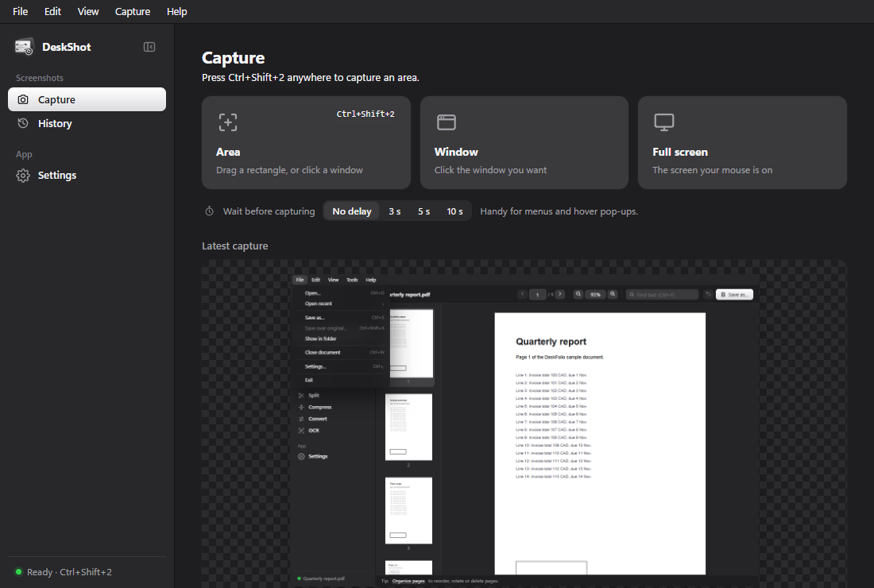Click the Window capture icon
The width and height of the screenshot is (874, 588).
(446, 122)
